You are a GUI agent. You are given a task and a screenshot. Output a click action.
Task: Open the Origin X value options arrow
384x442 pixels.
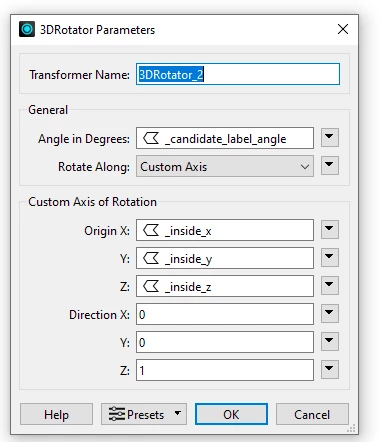pyautogui.click(x=330, y=229)
